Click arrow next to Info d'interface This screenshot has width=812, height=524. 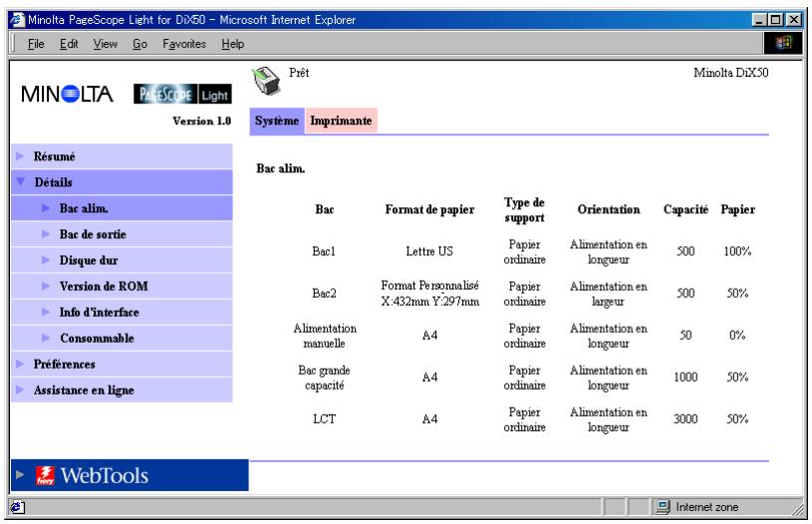46,312
